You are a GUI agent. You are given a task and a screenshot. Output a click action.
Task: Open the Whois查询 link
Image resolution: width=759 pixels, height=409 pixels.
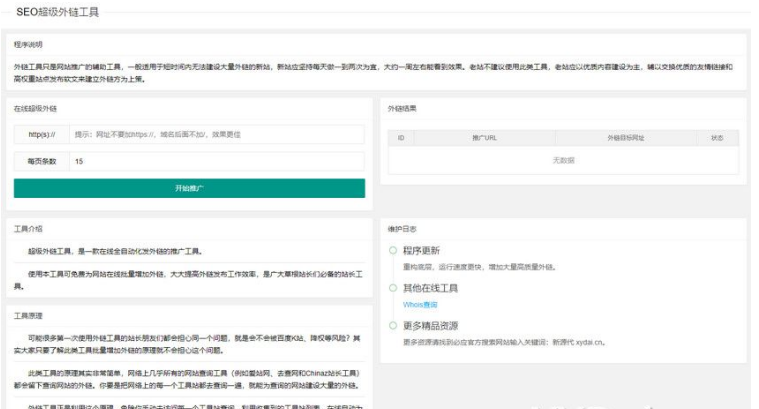coord(420,304)
